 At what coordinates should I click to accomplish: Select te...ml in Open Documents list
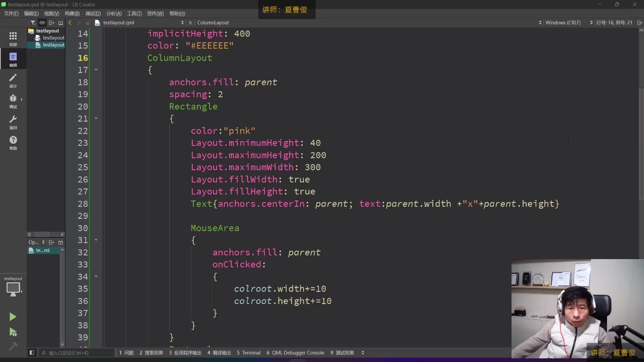click(44, 250)
